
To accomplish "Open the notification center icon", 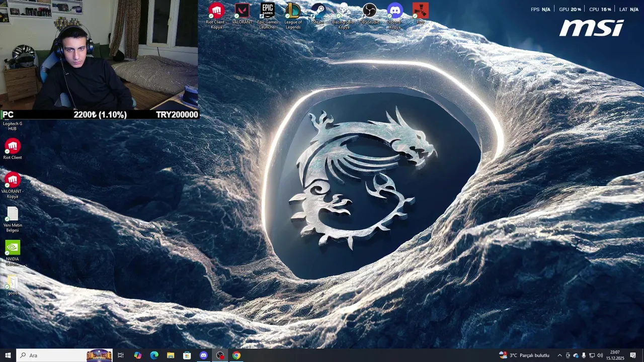I will coord(633,355).
